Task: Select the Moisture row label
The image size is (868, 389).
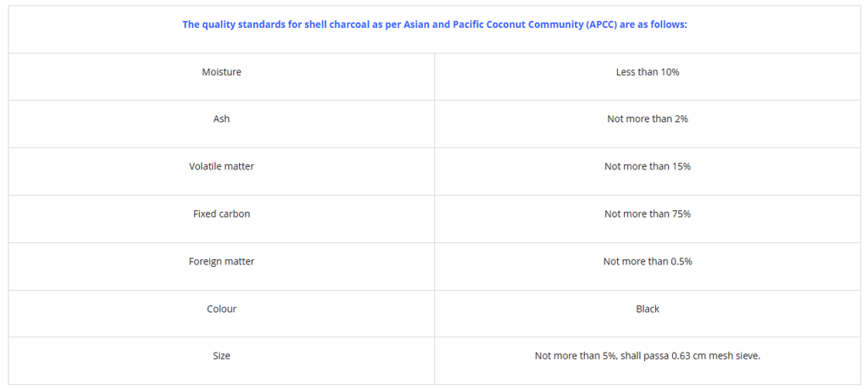Action: [221, 72]
